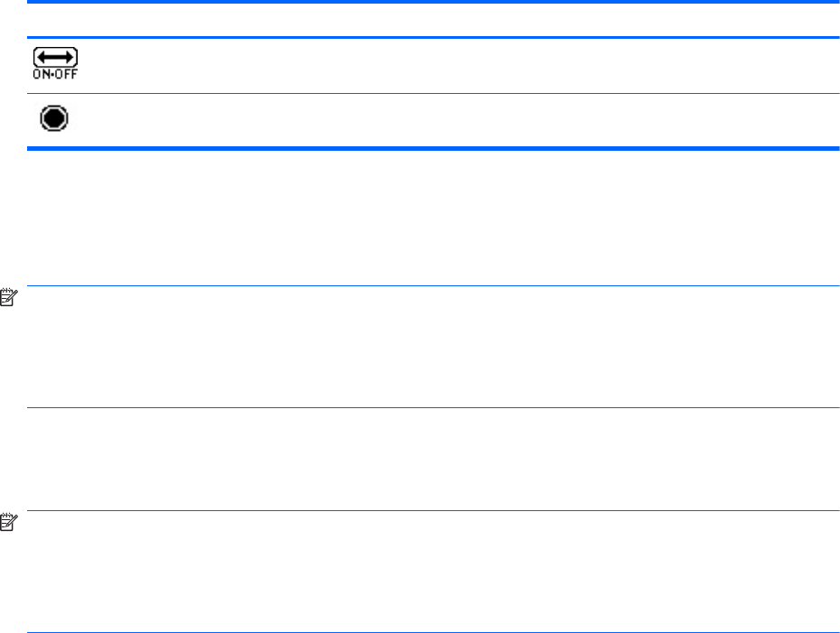Click the "ON-OFF" text label
Viewport: 840px width, 633px height.
55,75
